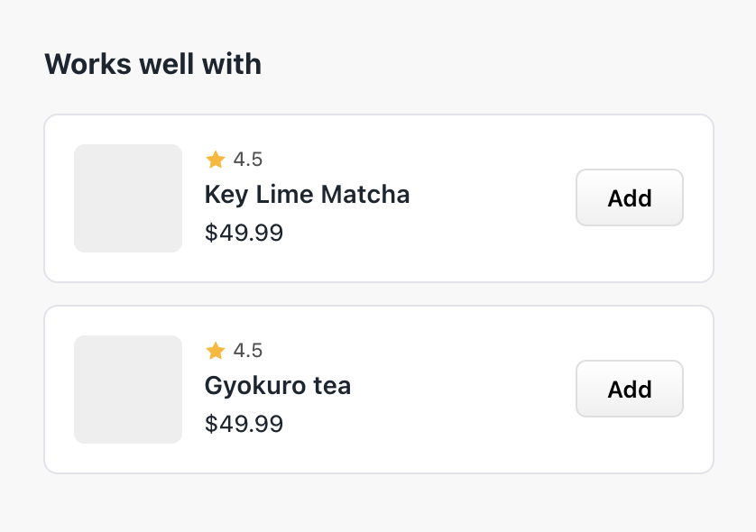Click the star icon above Key Lime Matcha
Viewport: 756px width, 532px height.
click(215, 160)
